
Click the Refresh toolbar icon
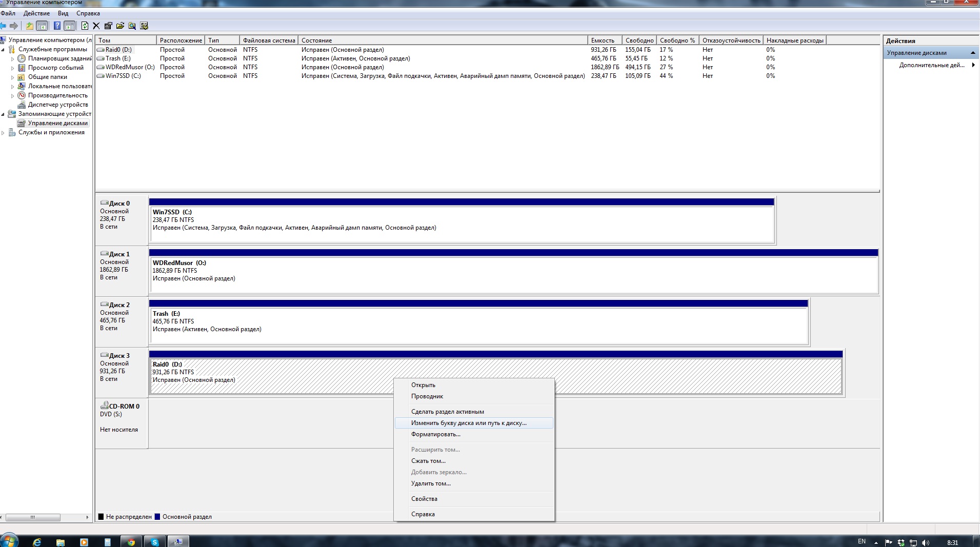click(85, 26)
